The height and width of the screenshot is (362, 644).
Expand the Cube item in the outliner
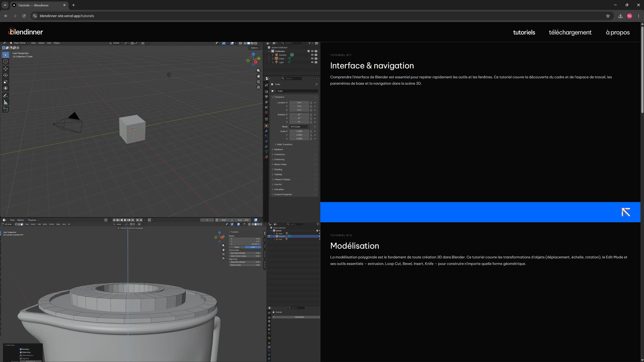coord(273,59)
